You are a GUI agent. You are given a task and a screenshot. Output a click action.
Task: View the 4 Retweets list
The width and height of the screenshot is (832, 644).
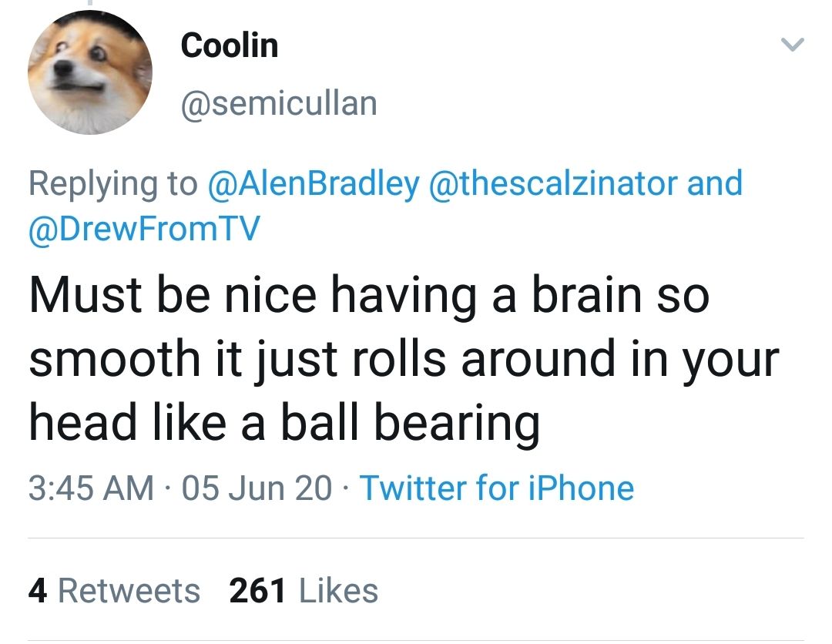[x=104, y=590]
